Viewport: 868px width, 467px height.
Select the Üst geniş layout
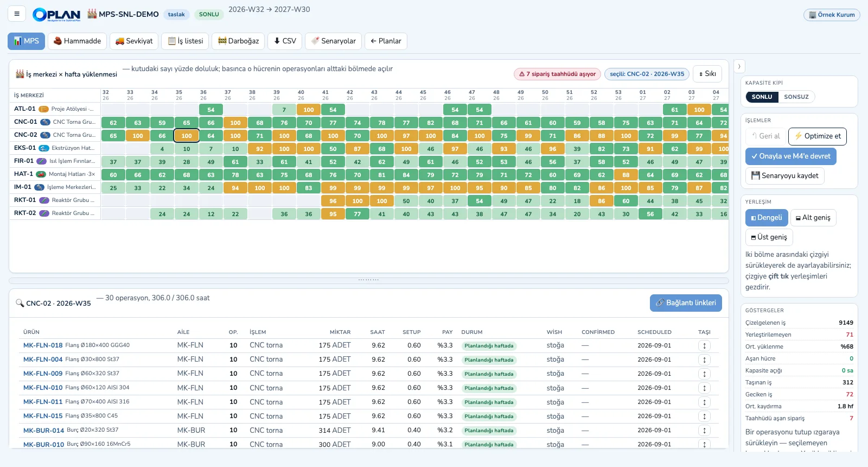(769, 237)
